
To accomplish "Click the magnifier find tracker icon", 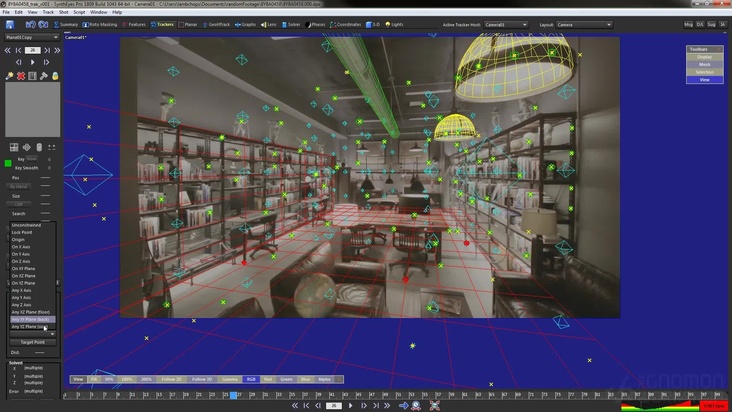I will (9, 76).
